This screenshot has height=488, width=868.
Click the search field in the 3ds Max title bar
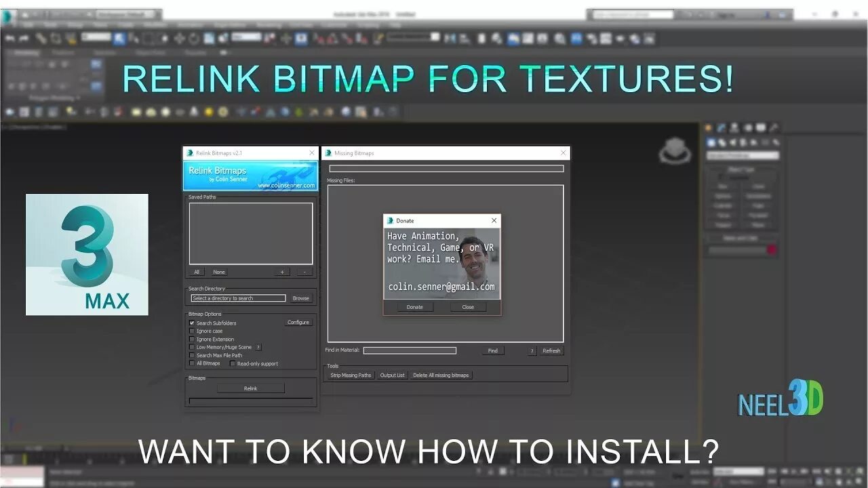(634, 14)
